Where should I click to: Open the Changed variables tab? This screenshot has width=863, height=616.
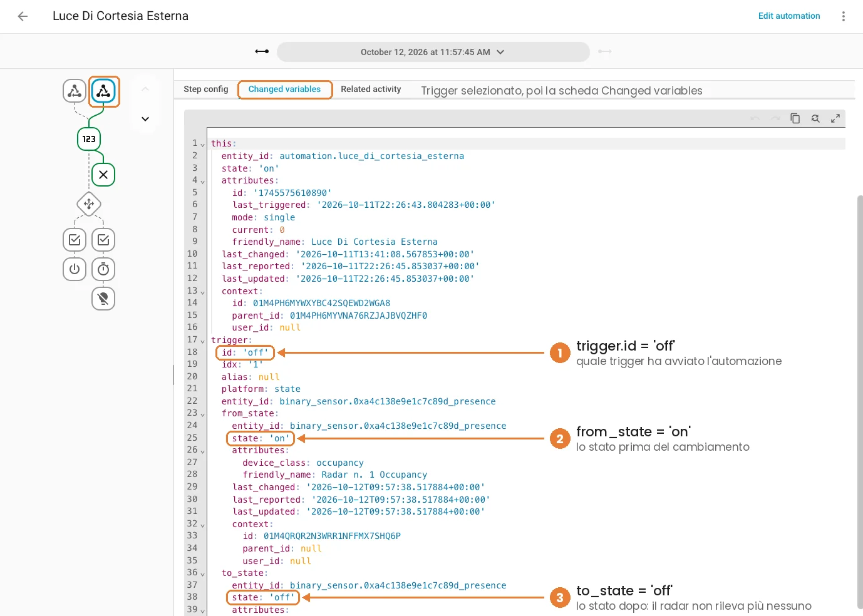(x=284, y=90)
